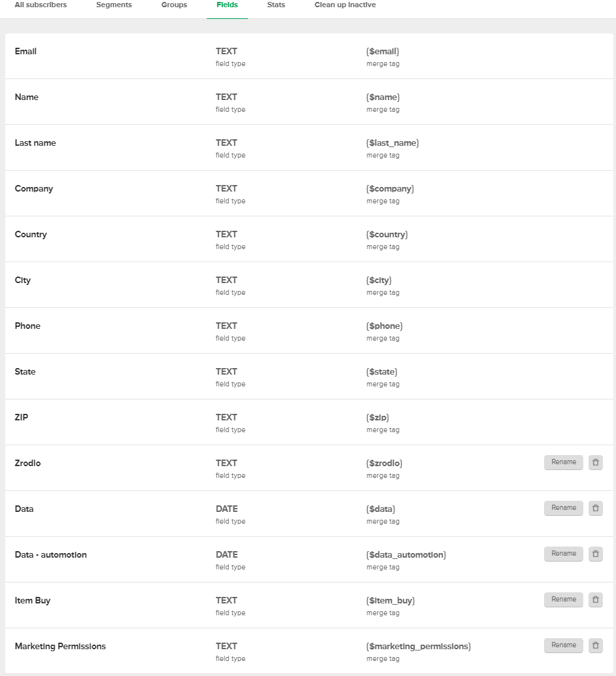Go to the Groups tab

(x=175, y=5)
